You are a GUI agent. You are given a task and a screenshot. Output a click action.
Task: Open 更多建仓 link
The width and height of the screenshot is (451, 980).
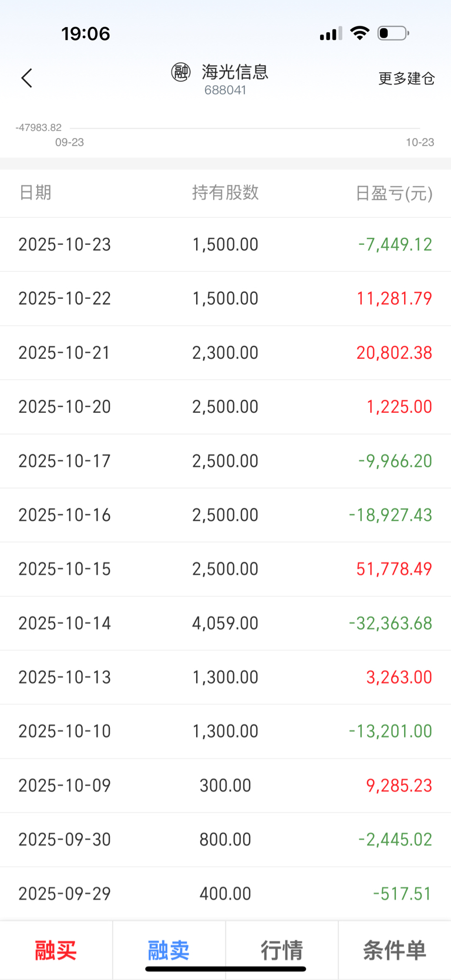(406, 79)
